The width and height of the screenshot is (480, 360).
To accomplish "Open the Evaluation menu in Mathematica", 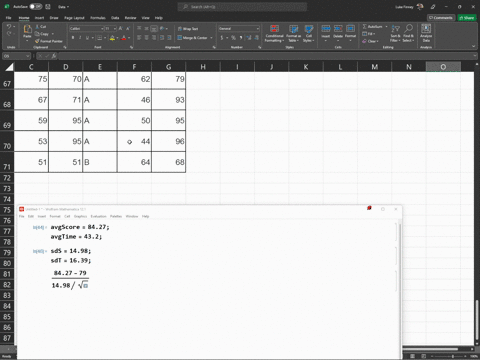I will [x=98, y=216].
